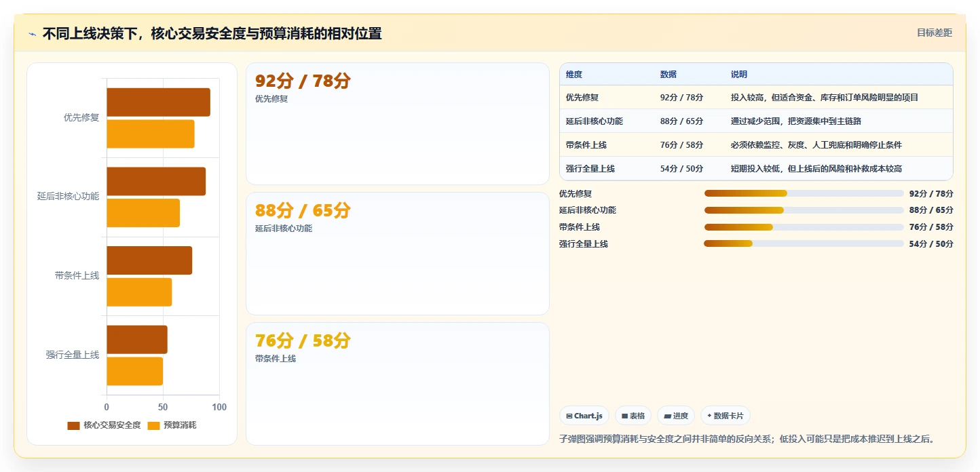The width and height of the screenshot is (980, 472).
Task: Click 强行全量上线 orange budget bar in chart
Action: tap(134, 371)
